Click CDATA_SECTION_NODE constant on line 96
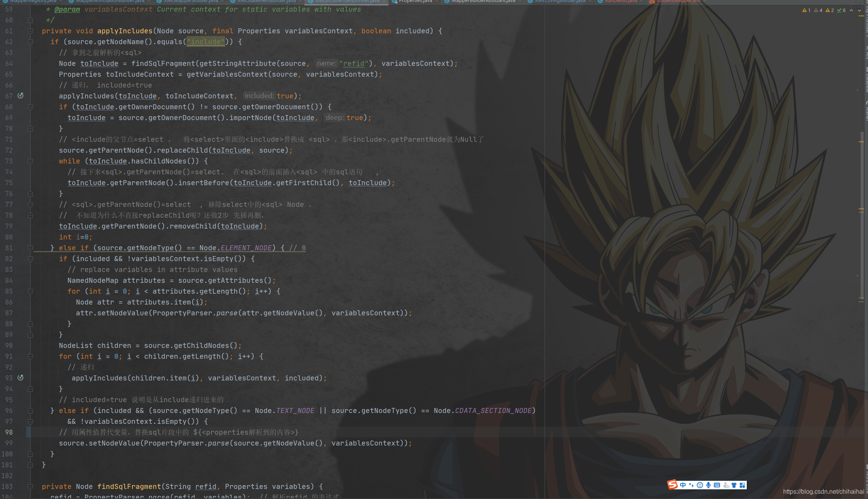 click(x=493, y=411)
